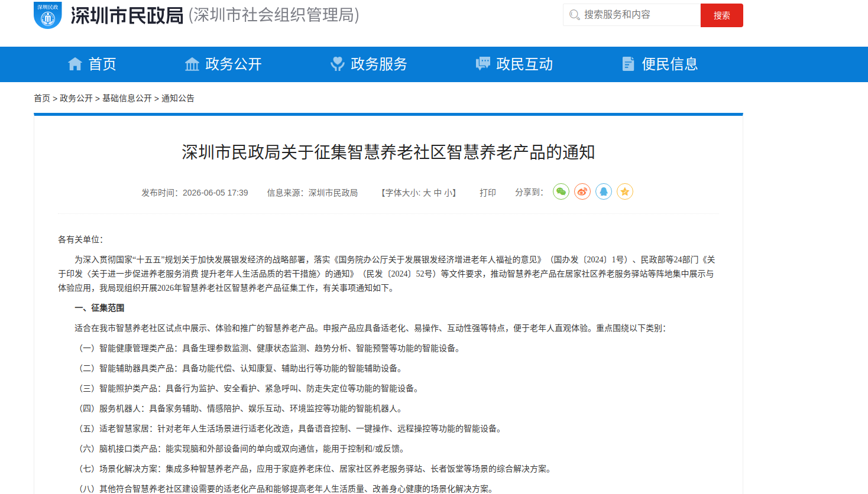
Task: Click the article title heading
Action: (x=388, y=152)
